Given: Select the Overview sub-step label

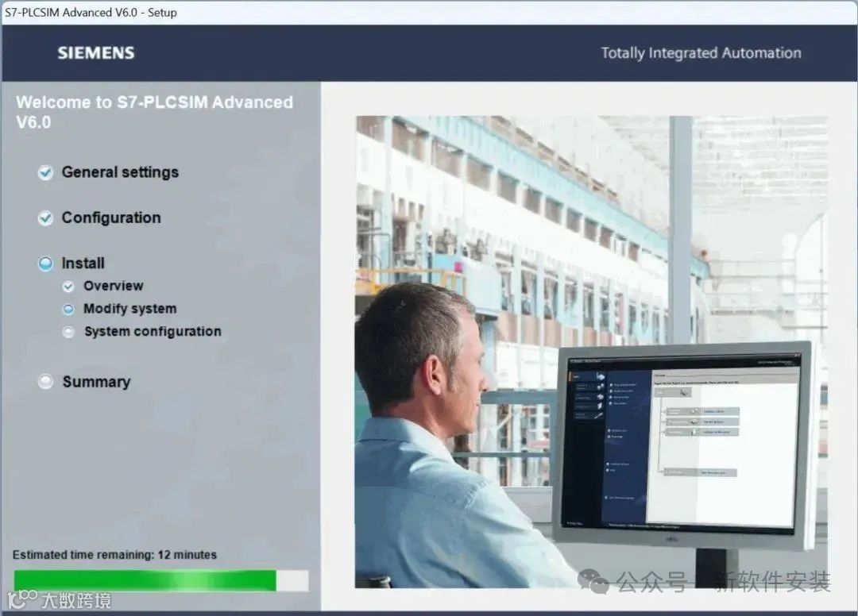Looking at the screenshot, I should click(114, 286).
